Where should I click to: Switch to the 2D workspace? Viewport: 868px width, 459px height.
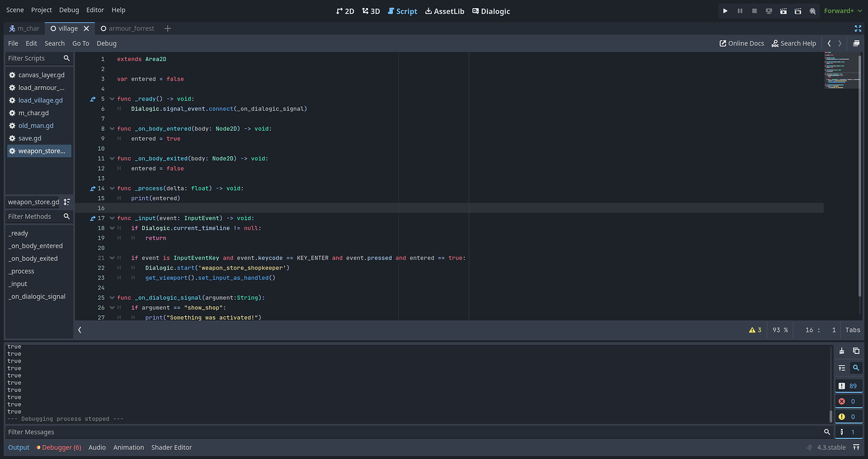pyautogui.click(x=345, y=11)
